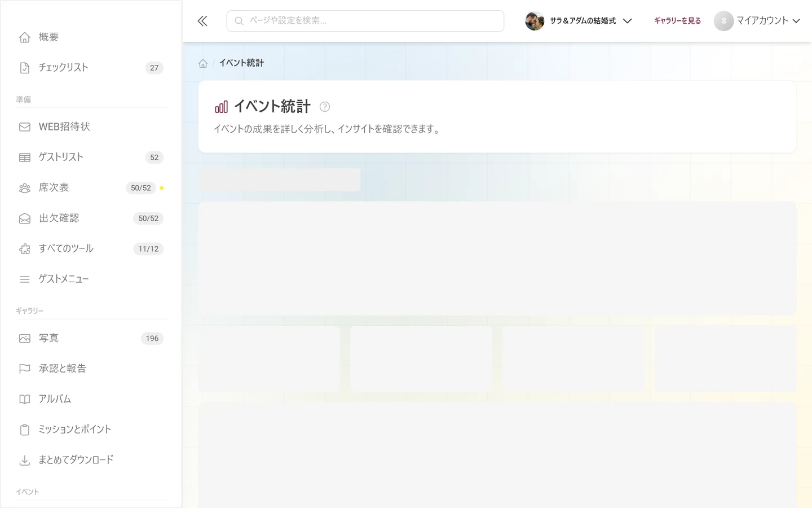Click the puzzle icon for すべてのツール
Viewport: 812px width, 508px height.
[x=25, y=249]
